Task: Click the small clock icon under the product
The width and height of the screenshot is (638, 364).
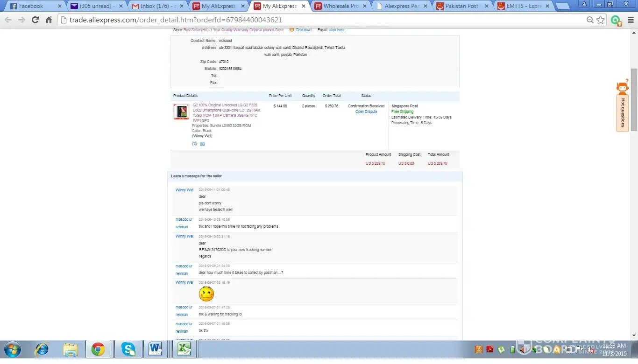Action: point(194,144)
